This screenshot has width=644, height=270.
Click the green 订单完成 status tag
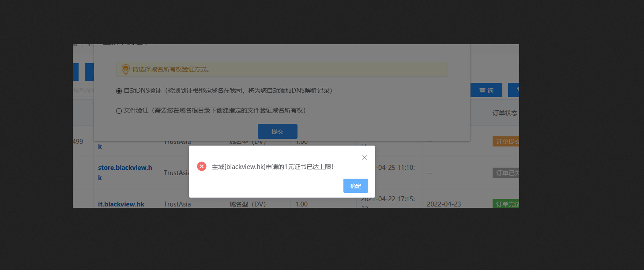click(x=506, y=204)
